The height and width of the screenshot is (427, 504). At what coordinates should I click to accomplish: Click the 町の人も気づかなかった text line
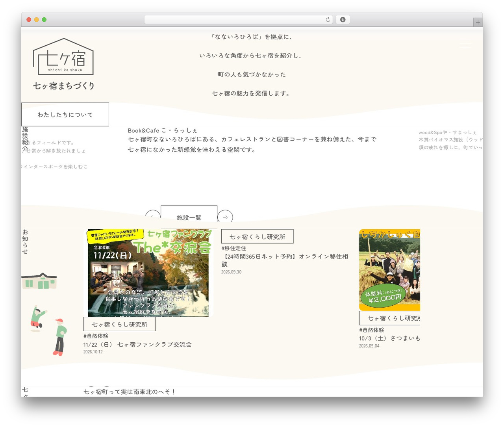click(252, 74)
